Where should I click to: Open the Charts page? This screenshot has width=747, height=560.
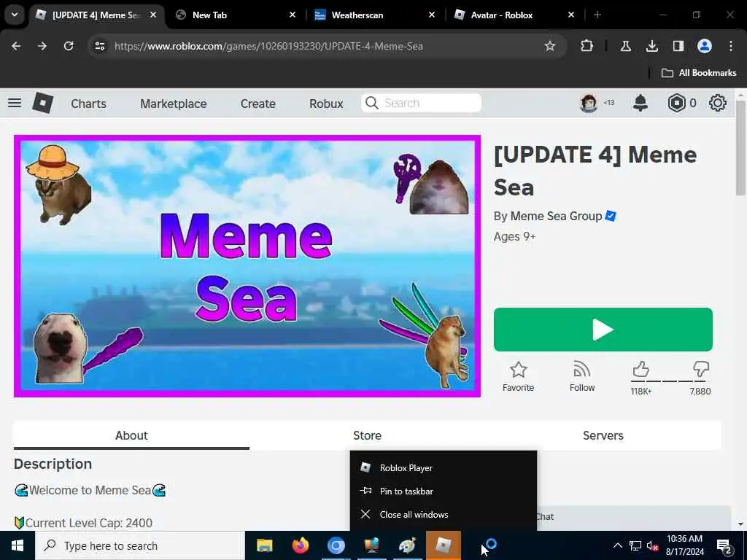[88, 104]
